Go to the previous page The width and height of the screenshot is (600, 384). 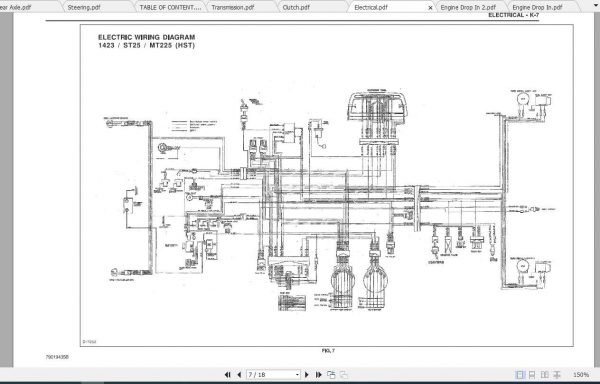click(239, 375)
